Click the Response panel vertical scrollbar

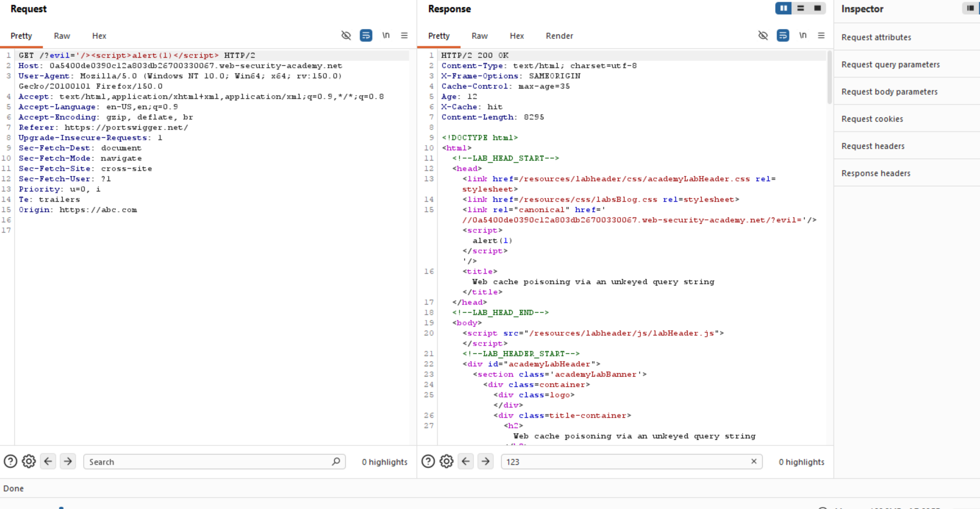pyautogui.click(x=829, y=77)
